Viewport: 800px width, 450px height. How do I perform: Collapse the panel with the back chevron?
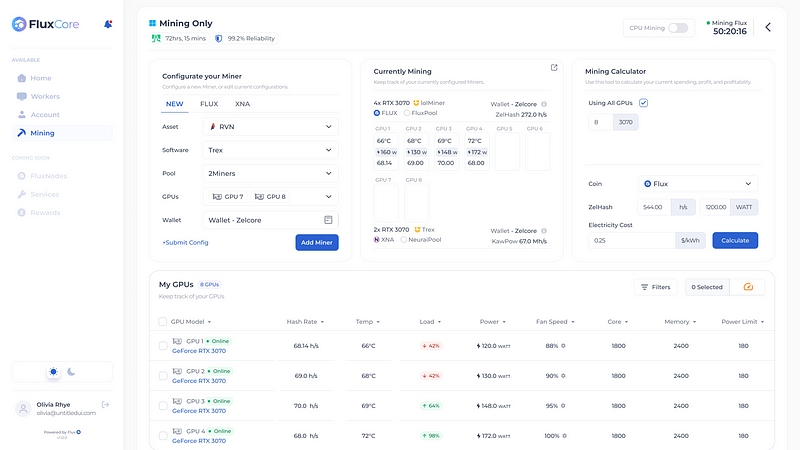[x=768, y=27]
